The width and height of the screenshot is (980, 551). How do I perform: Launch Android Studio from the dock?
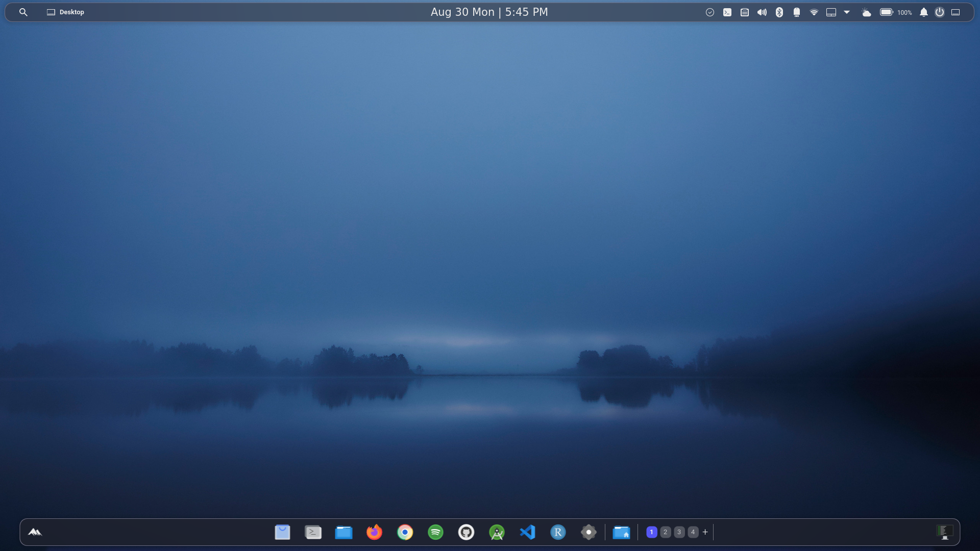click(x=497, y=532)
